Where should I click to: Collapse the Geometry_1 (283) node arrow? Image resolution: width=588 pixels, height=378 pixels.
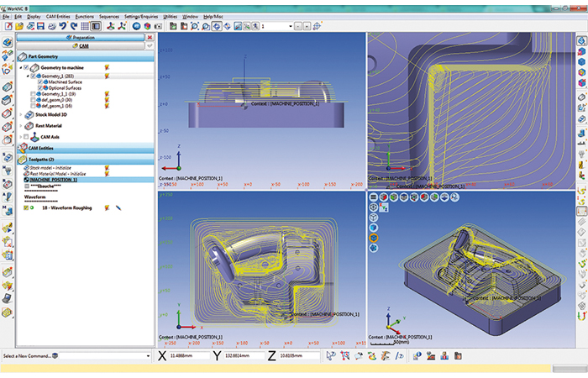(28, 76)
